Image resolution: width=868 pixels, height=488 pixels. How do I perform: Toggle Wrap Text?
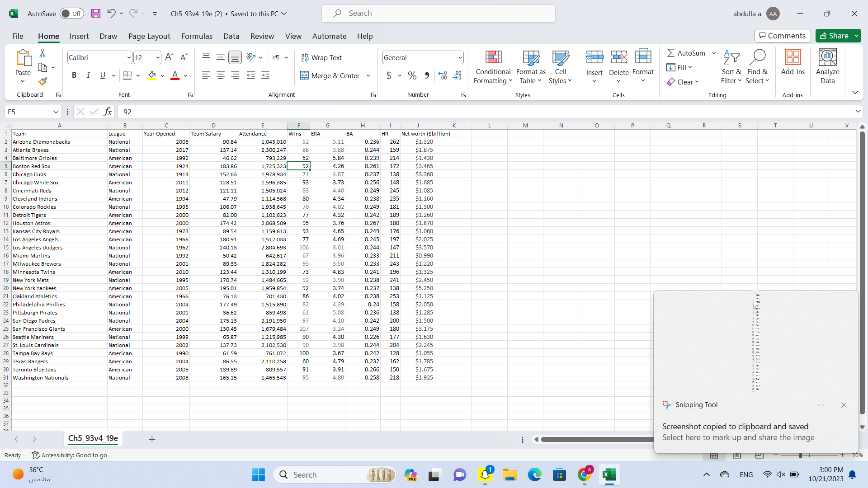(321, 57)
